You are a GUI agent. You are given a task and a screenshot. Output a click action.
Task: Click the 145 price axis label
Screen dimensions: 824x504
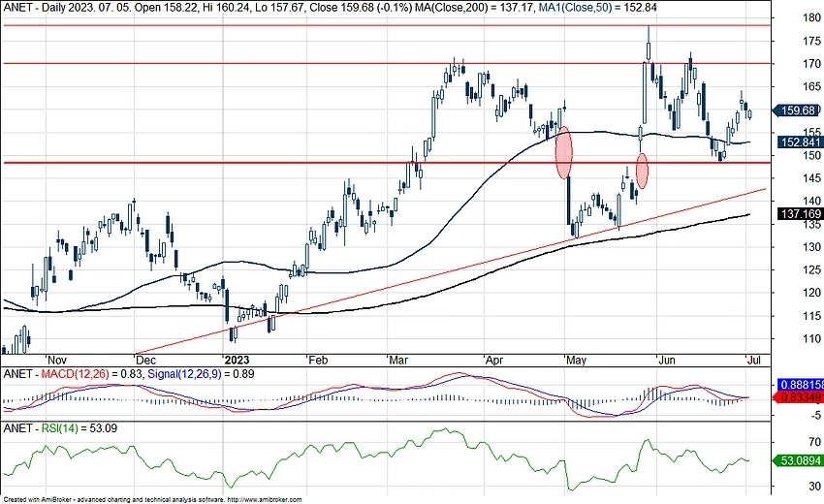[x=811, y=178]
